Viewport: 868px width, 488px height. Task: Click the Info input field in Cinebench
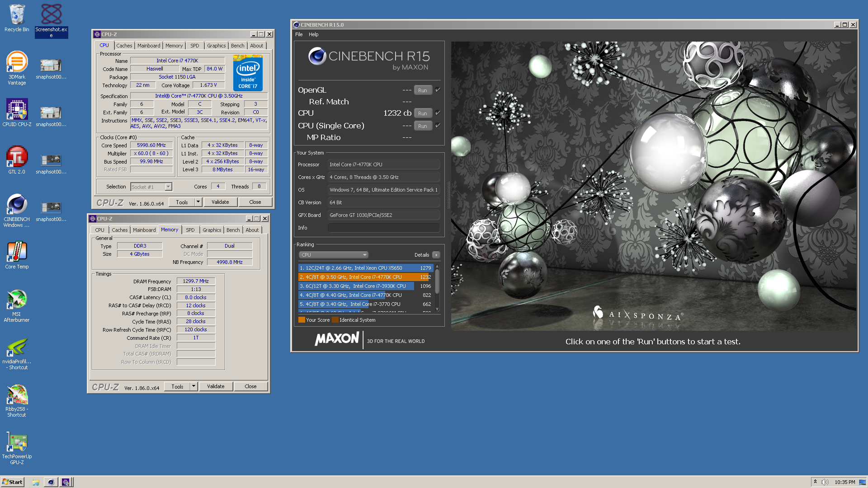coord(383,228)
